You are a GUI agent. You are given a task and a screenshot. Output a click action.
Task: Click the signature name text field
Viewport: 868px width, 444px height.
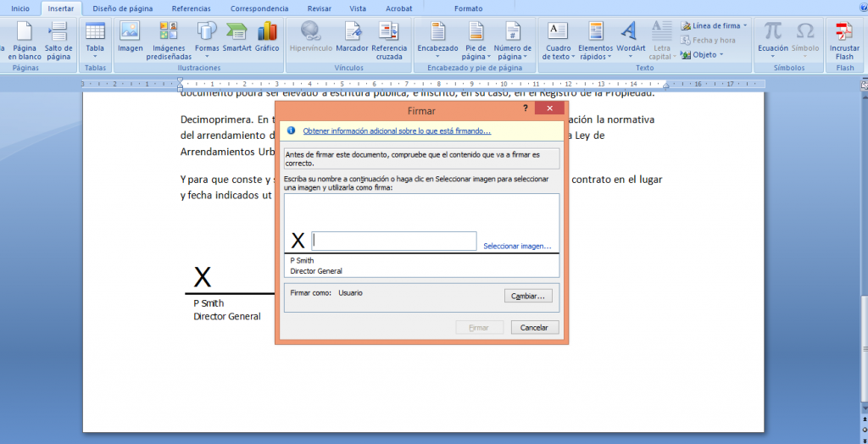[x=394, y=241]
